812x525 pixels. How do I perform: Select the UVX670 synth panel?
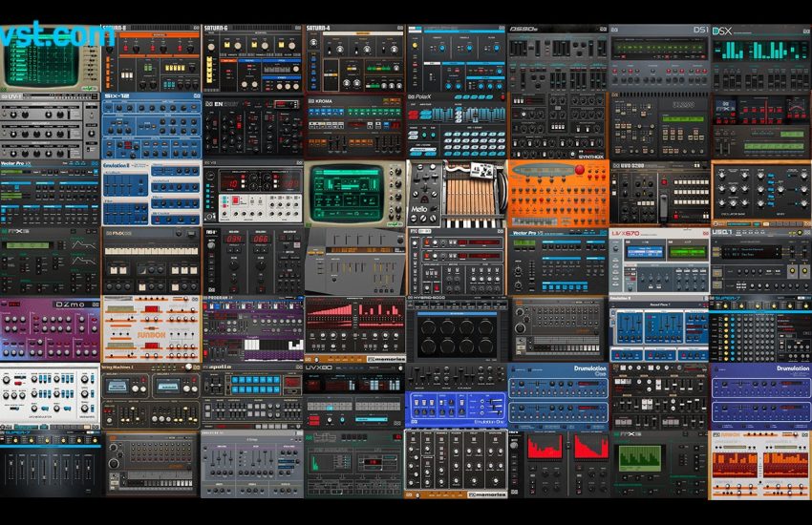659,262
